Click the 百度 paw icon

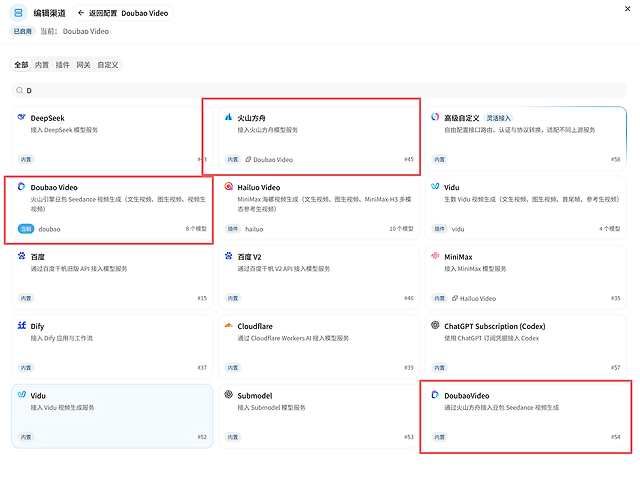[22, 256]
